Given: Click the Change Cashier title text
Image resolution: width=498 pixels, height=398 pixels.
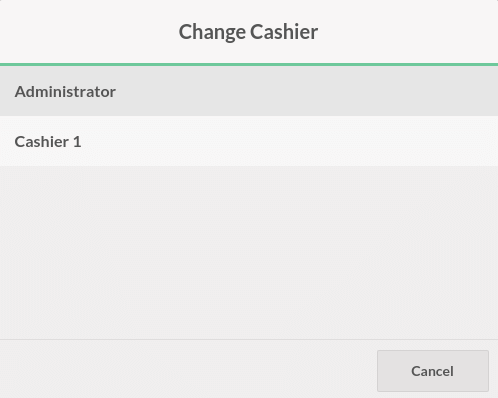Looking at the screenshot, I should [248, 32].
